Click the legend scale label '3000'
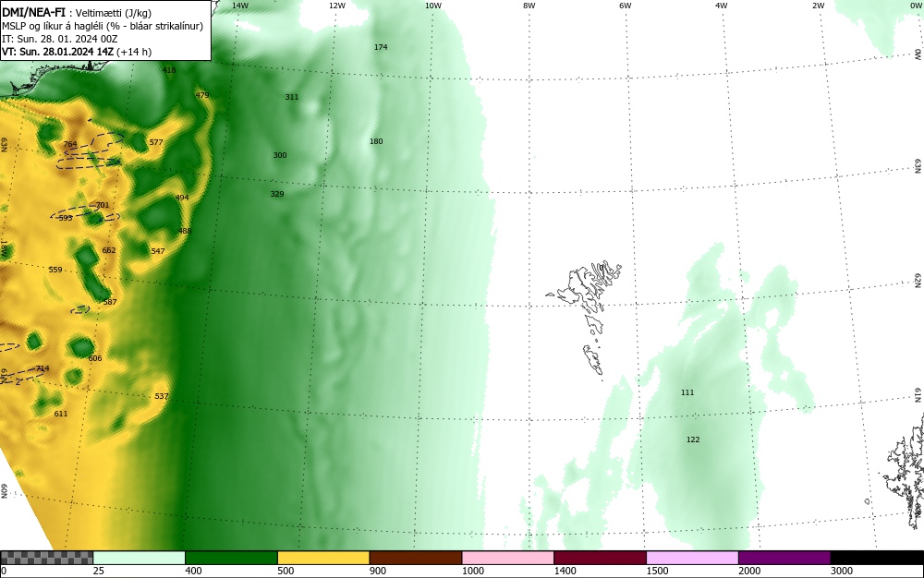The height and width of the screenshot is (578, 924). 842,571
